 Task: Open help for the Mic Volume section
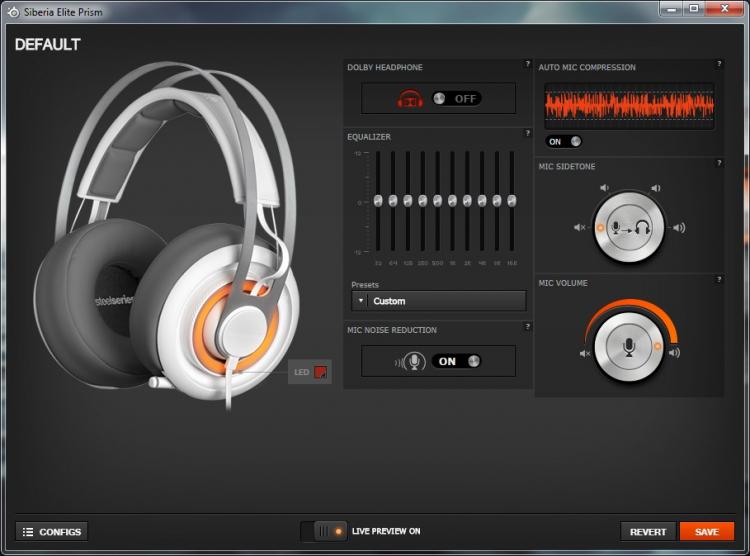[x=718, y=279]
